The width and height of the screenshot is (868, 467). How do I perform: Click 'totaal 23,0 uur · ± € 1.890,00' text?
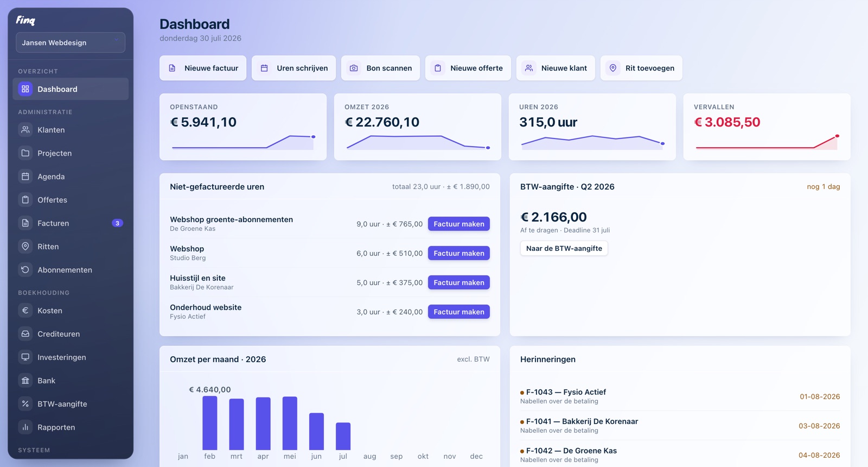(x=441, y=186)
